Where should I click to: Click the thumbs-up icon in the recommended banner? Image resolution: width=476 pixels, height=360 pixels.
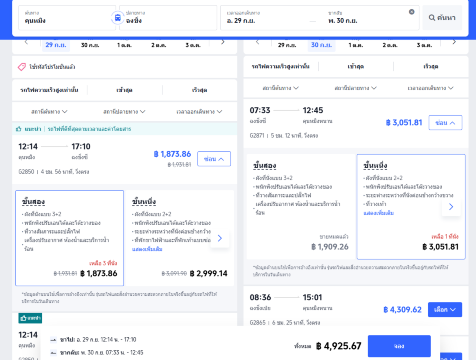pos(19,129)
